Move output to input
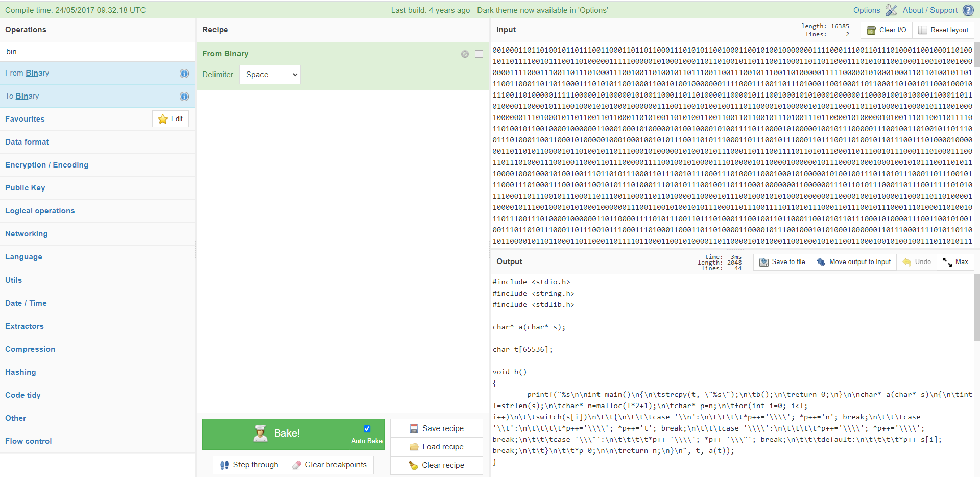Image resolution: width=980 pixels, height=477 pixels. (x=854, y=262)
